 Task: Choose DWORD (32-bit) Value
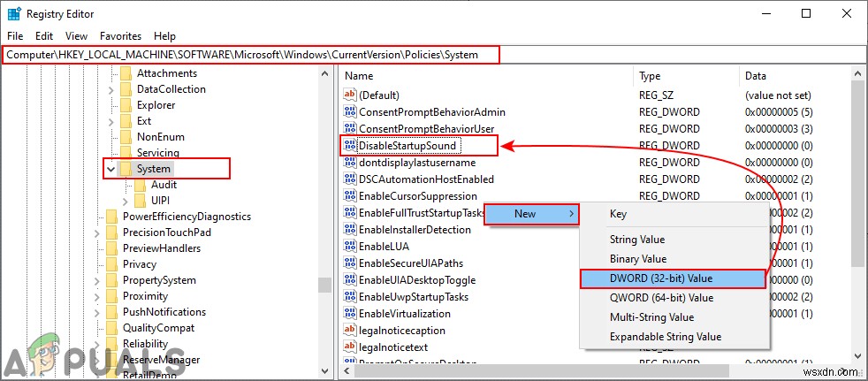click(673, 278)
